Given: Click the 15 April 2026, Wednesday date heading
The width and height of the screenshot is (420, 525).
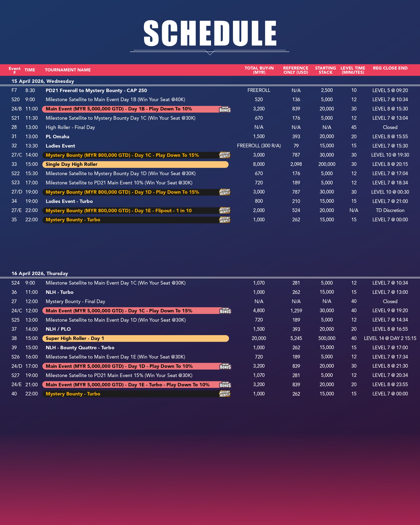Looking at the screenshot, I should pyautogui.click(x=43, y=81).
